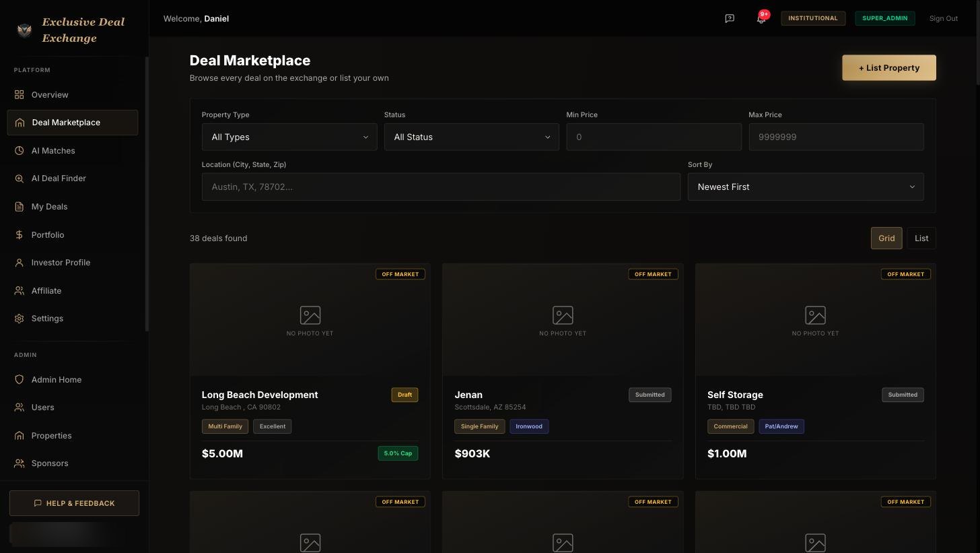The image size is (980, 553).
Task: Click the Exclusive Deal Exchange logo icon
Action: click(24, 30)
